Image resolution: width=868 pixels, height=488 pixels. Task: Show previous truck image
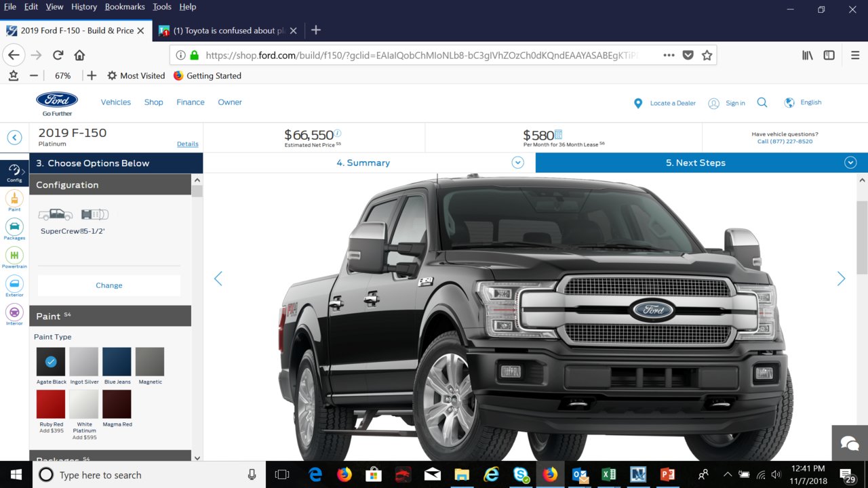(x=218, y=279)
